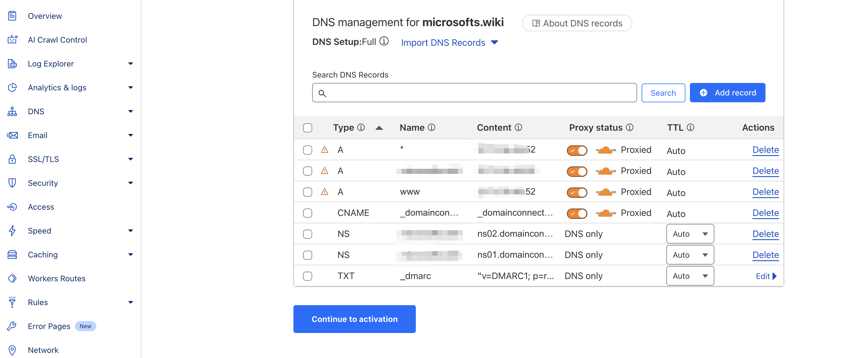Screen dimensions: 868x358
Task: Open TTL Auto dropdown for _dmarc record
Action: pos(690,276)
